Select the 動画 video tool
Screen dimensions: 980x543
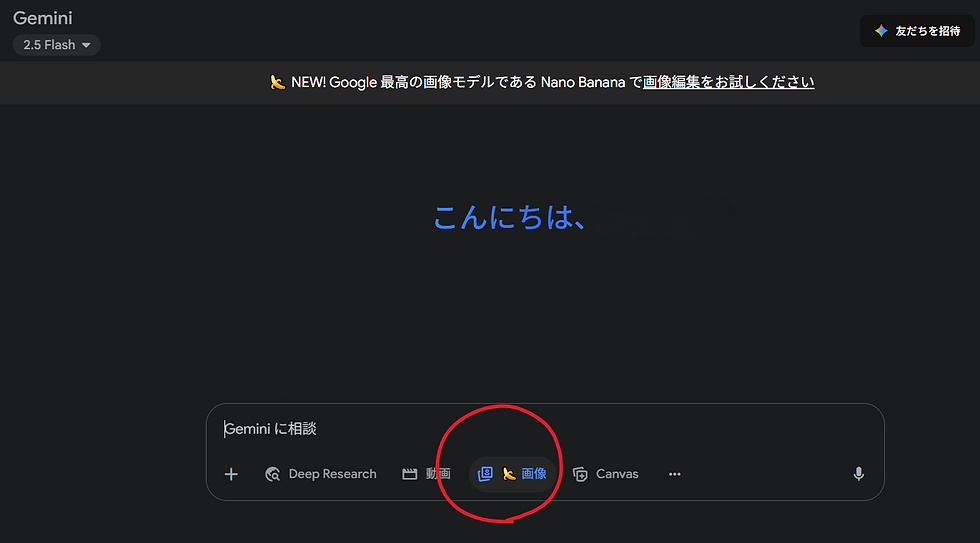point(426,474)
